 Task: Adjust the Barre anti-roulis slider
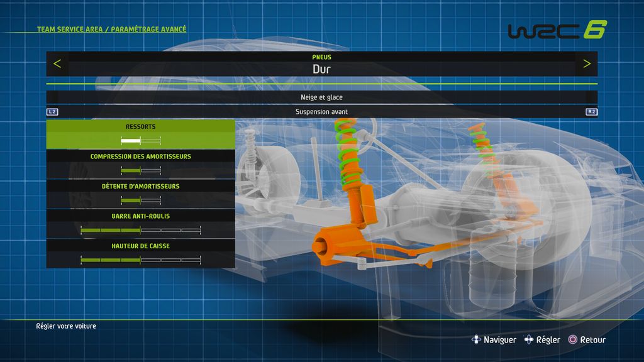pyautogui.click(x=140, y=230)
